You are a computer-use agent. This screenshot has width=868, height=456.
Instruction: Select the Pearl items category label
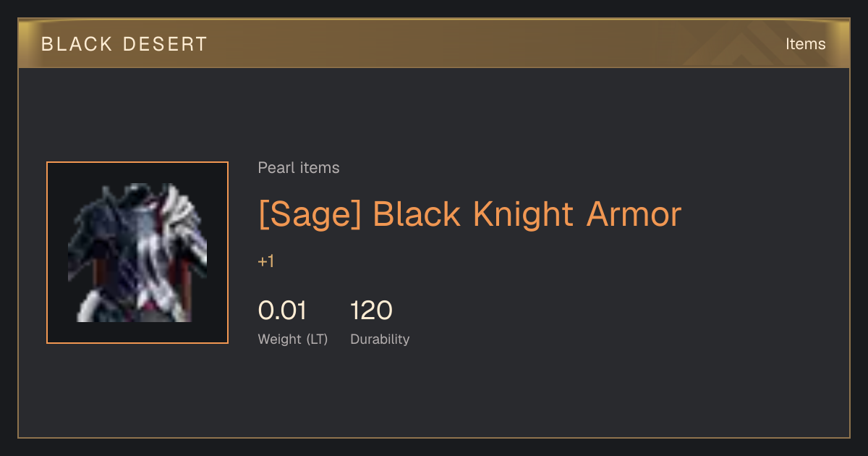(299, 168)
